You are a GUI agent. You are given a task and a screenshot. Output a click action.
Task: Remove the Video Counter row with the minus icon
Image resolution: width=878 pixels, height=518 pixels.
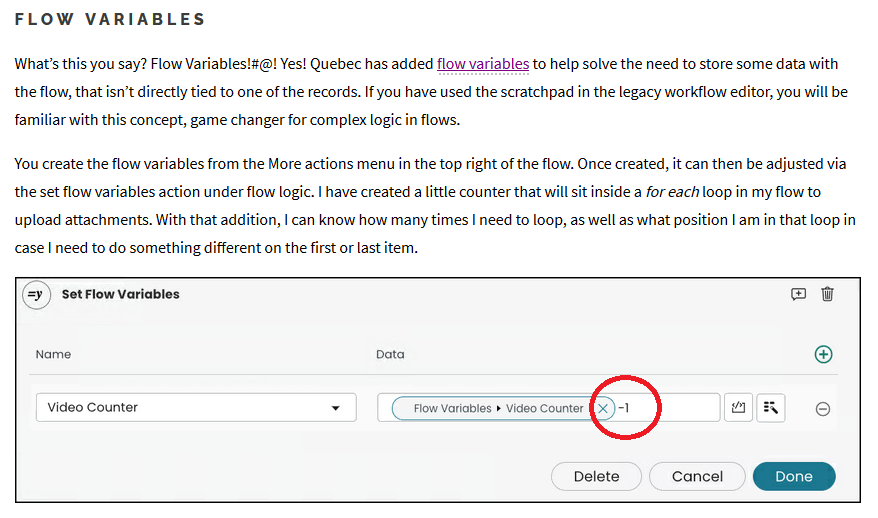click(823, 409)
